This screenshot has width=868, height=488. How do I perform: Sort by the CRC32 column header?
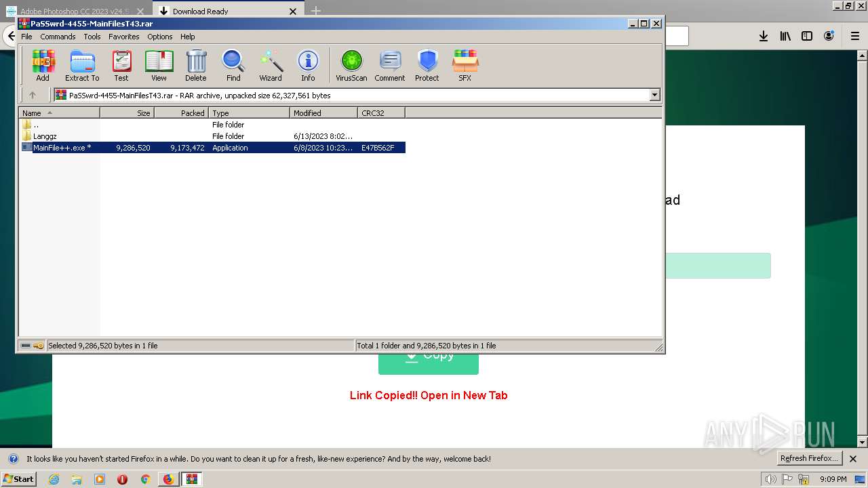tap(382, 113)
